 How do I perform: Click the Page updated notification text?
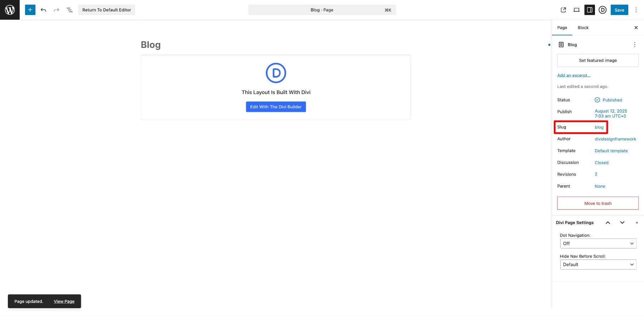29,301
